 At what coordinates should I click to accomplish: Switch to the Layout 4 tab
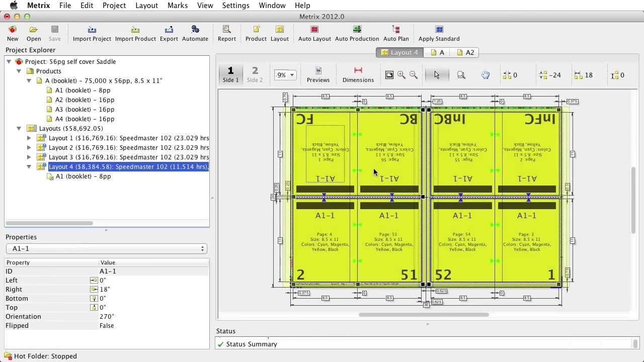tap(400, 52)
